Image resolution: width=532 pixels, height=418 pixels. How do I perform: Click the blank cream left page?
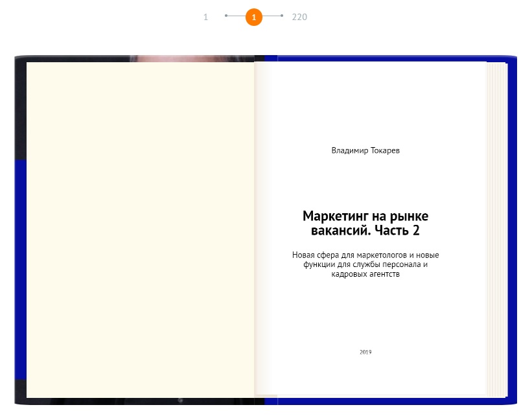140,229
